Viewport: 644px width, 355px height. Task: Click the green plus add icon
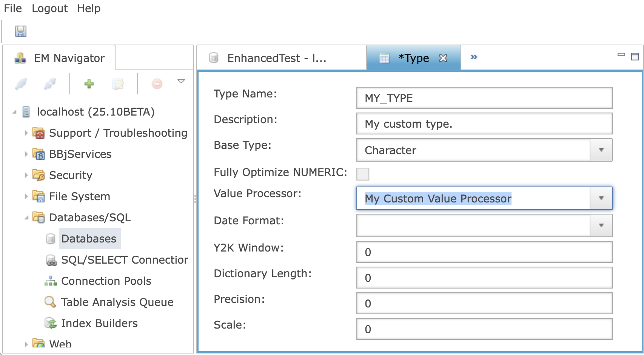click(x=89, y=84)
